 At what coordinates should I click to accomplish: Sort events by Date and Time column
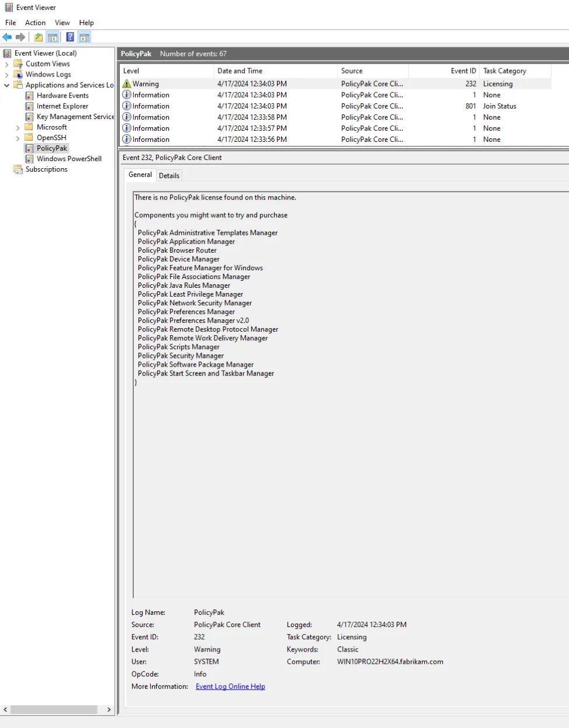[x=240, y=71]
